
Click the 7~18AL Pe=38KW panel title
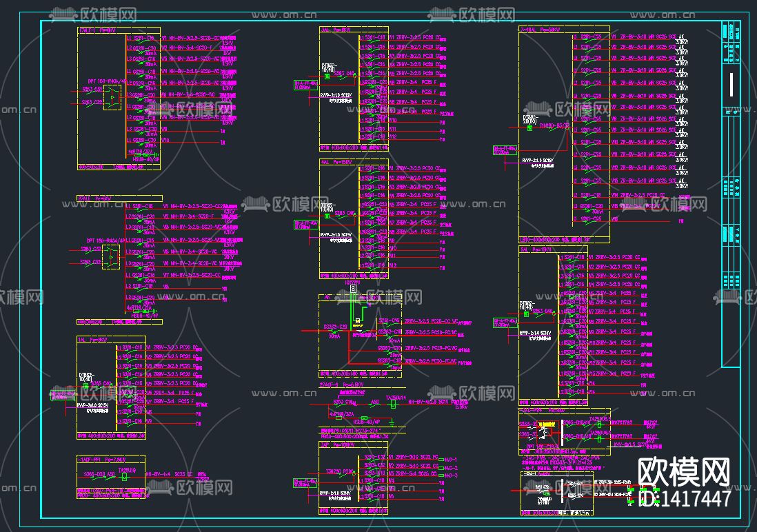point(541,30)
